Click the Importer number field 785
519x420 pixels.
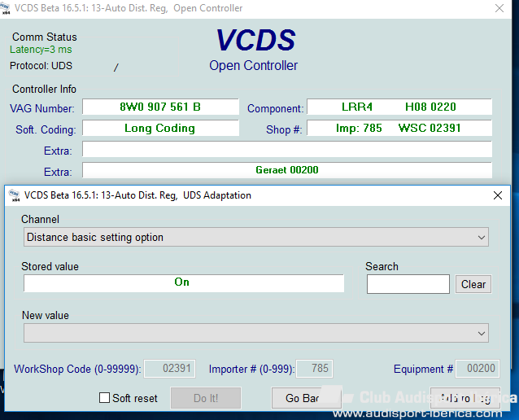coord(315,369)
